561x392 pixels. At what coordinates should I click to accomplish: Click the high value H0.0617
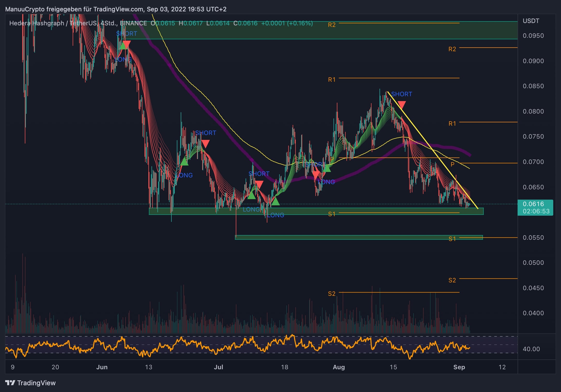(191, 23)
